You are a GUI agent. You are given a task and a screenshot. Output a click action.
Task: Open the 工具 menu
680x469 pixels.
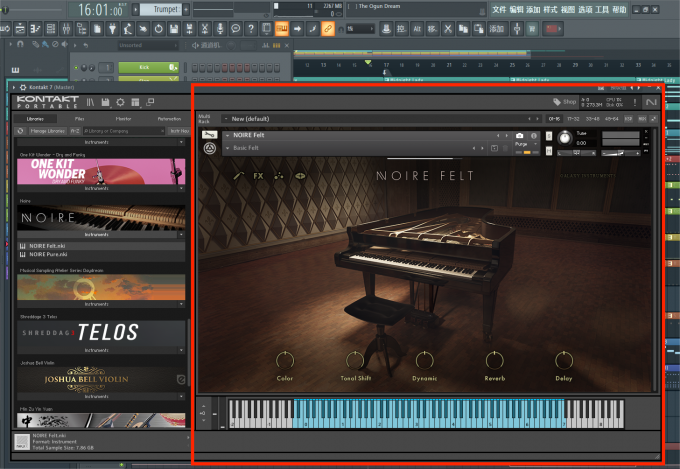602,10
